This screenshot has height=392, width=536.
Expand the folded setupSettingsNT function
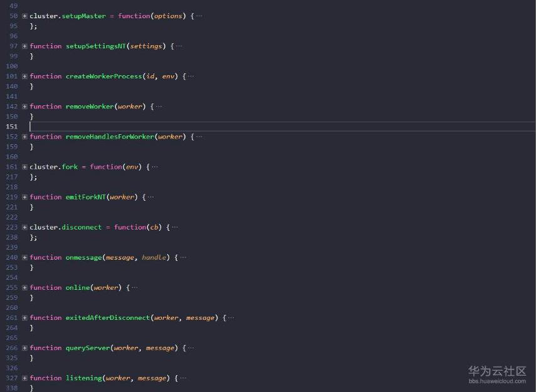tap(24, 46)
